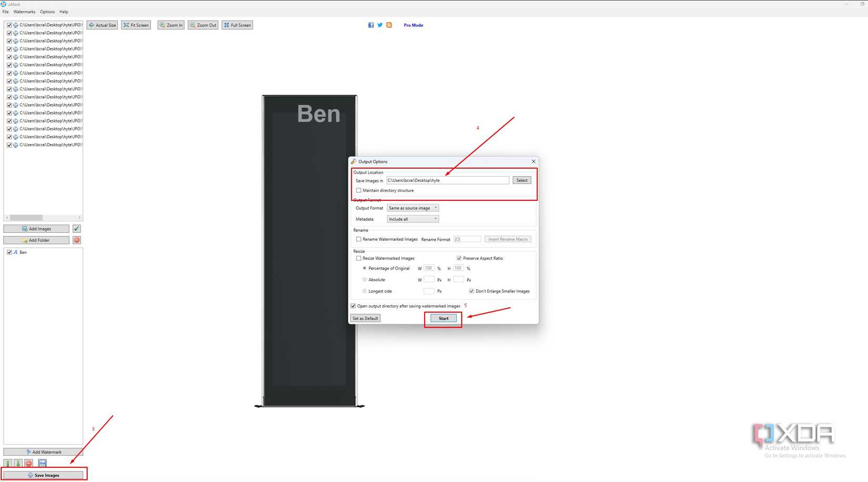
Task: Choose the Longest side radio option
Action: tap(365, 291)
